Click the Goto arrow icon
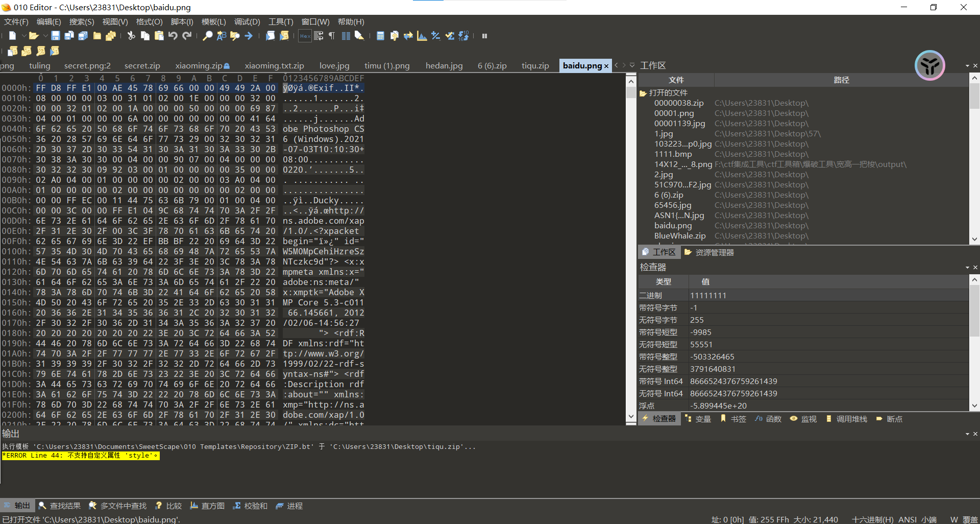980x524 pixels. pos(249,36)
